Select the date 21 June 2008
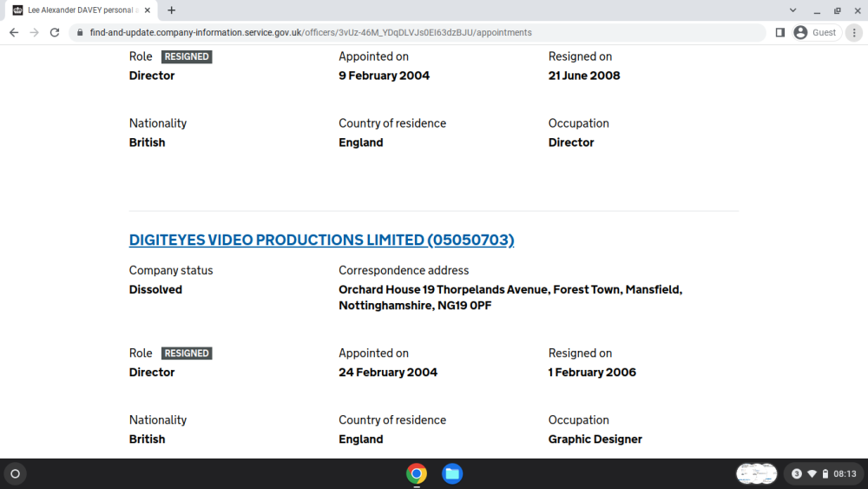 (x=584, y=76)
